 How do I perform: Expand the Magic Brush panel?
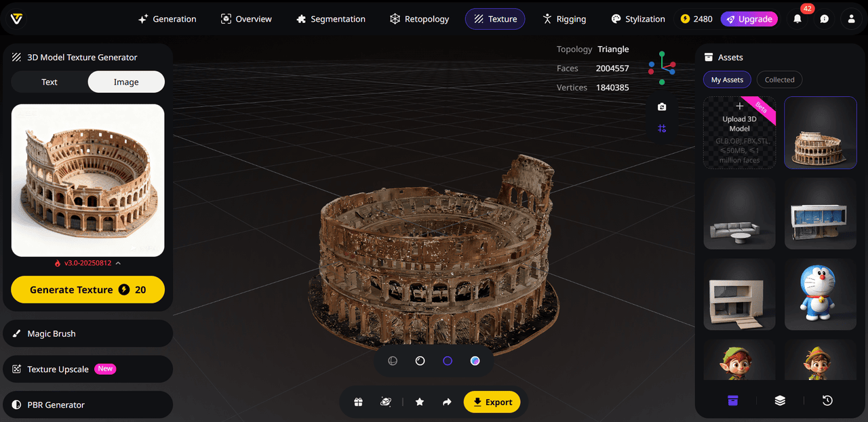coord(88,333)
